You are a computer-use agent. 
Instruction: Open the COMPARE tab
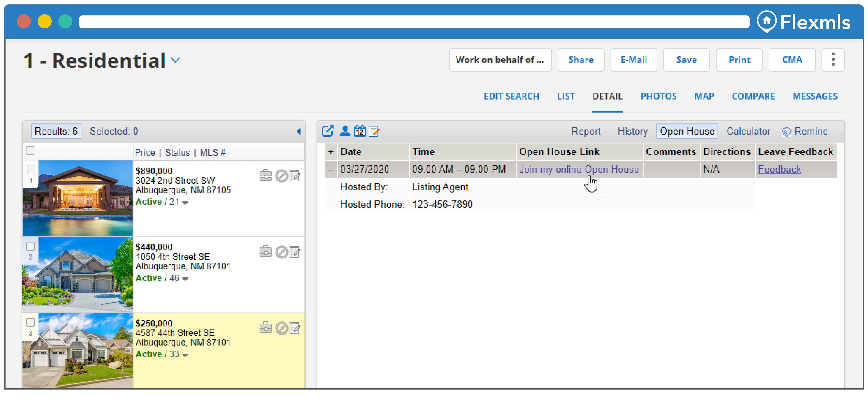(753, 96)
